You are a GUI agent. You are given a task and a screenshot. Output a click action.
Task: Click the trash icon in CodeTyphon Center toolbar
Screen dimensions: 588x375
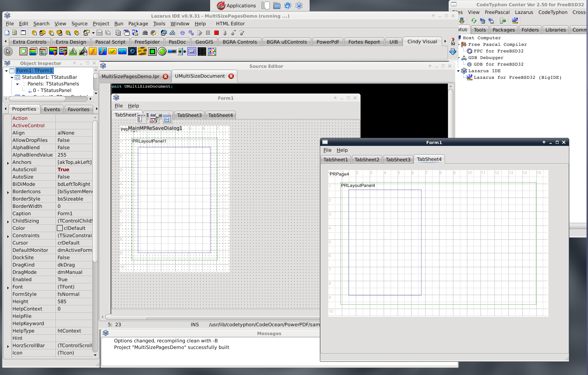pyautogui.click(x=483, y=21)
